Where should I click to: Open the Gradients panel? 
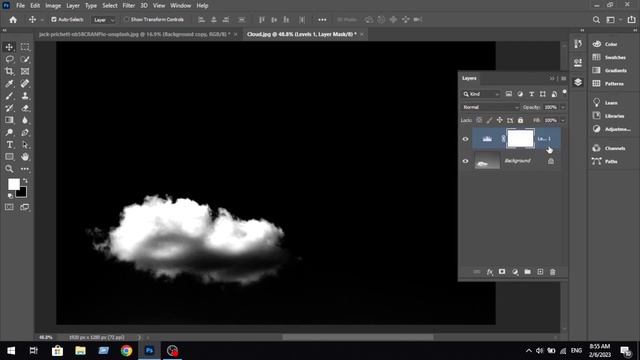(x=610, y=70)
